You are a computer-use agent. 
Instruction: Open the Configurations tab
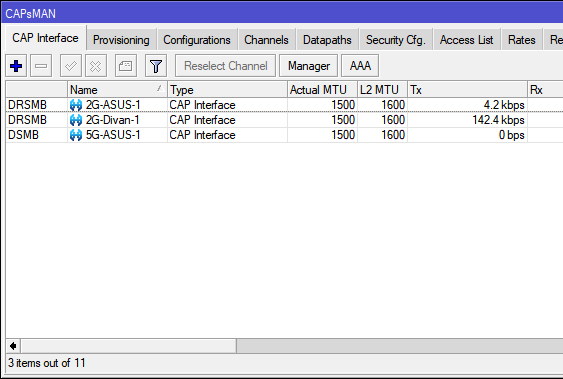[x=197, y=40]
